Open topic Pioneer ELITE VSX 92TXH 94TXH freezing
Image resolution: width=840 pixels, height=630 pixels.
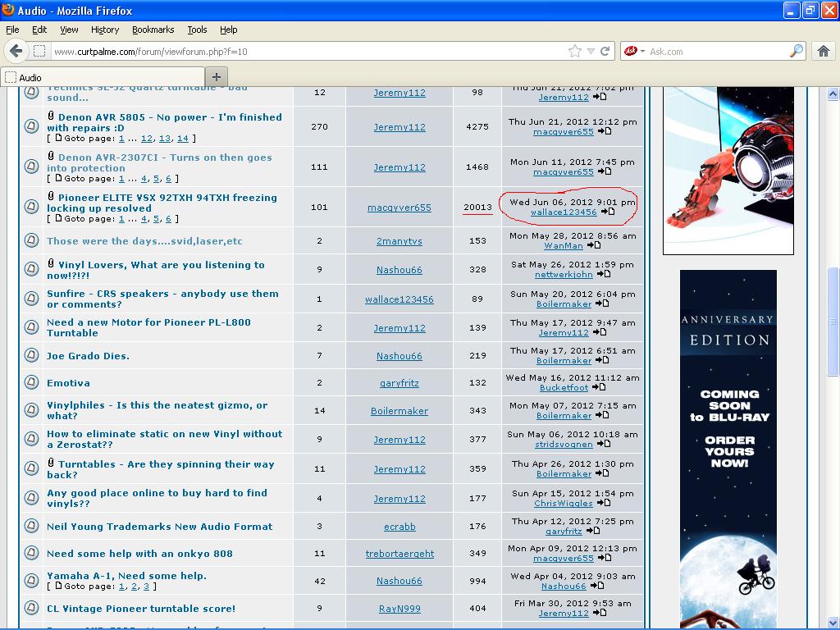pyautogui.click(x=162, y=203)
